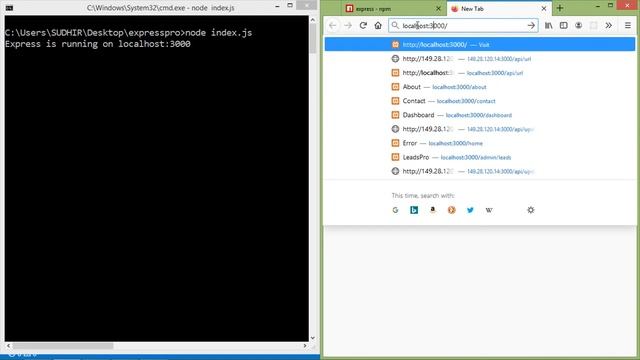Screen dimensions: 640x360
Task: Open the 149.28.120.14:3000/api/url suggestion
Action: point(480,59)
